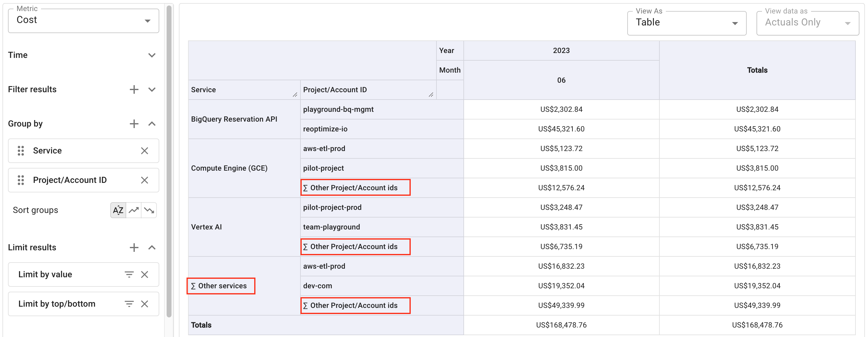Add a new filter with the plus icon
Image resolution: width=868 pixels, height=337 pixels.
(x=134, y=89)
